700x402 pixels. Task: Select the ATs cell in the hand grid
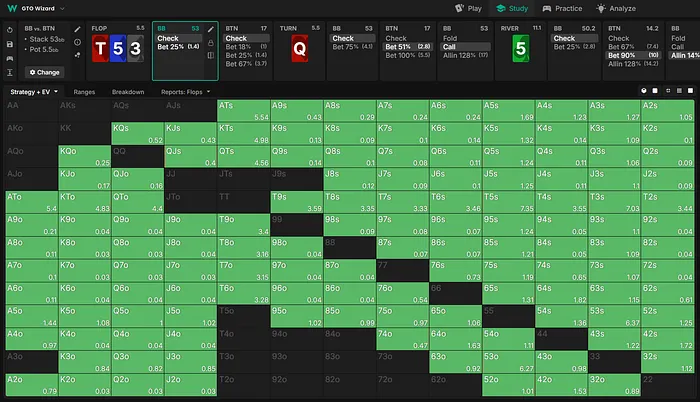pyautogui.click(x=243, y=110)
